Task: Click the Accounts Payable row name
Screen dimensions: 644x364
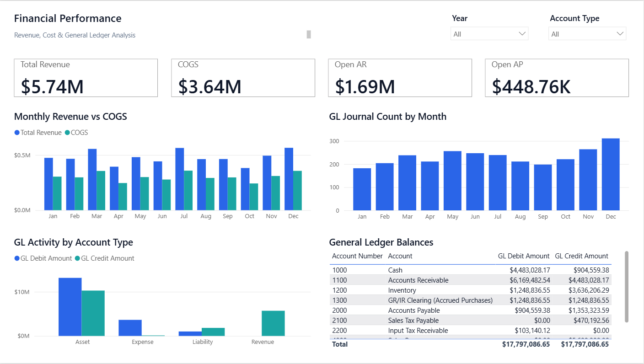Action: click(x=414, y=310)
